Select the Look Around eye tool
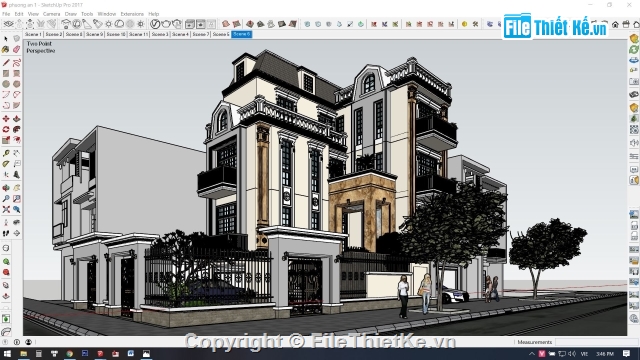The height and width of the screenshot is (360, 640). pos(16,222)
